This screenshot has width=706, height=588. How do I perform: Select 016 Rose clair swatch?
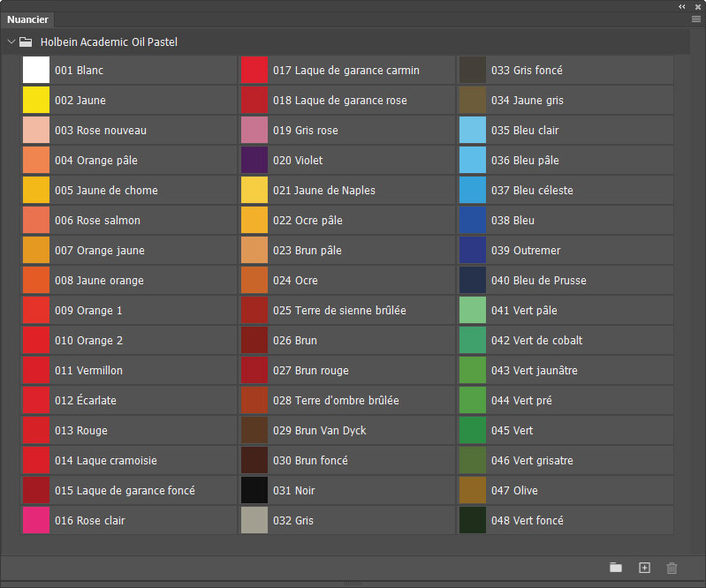(x=36, y=521)
